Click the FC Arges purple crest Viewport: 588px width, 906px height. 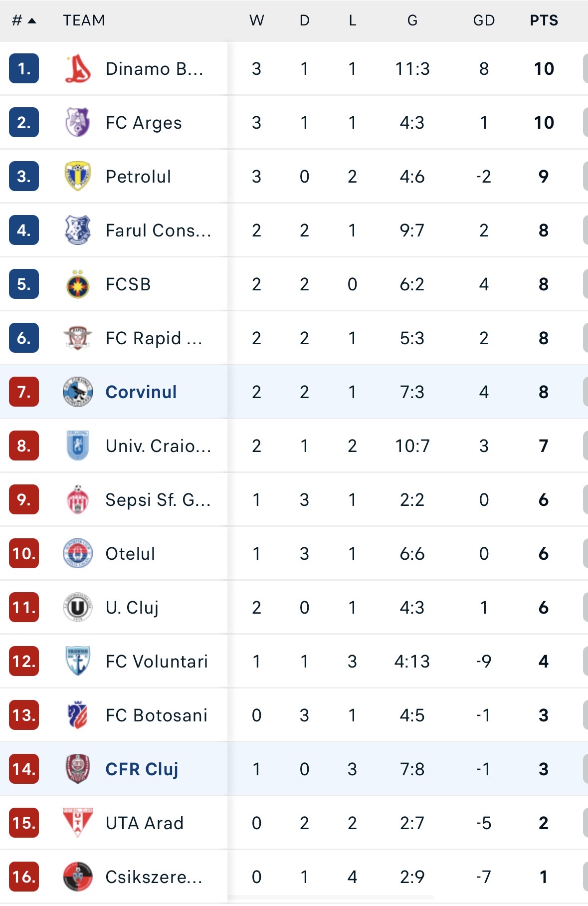(78, 123)
